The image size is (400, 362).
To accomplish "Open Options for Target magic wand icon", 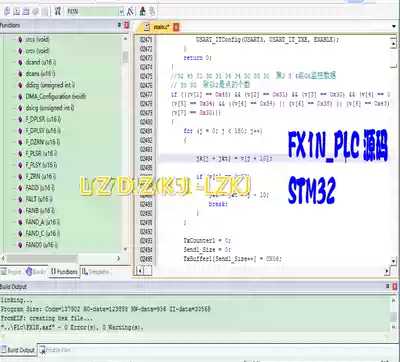I will 130,11.
